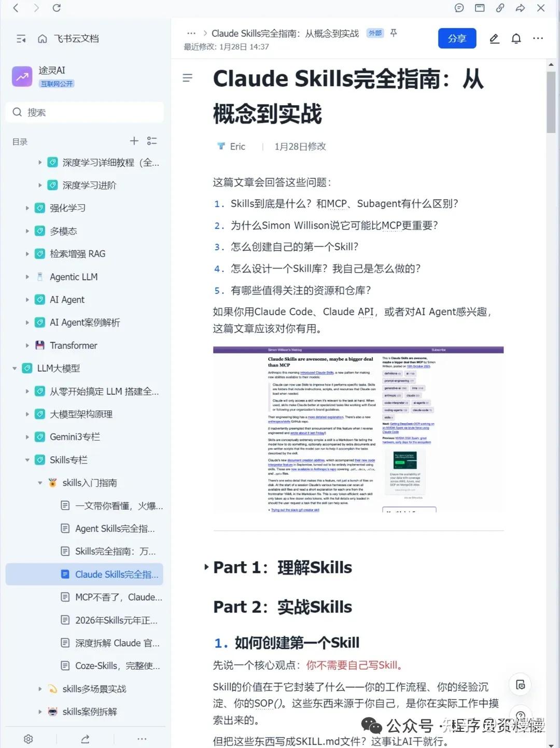
Task: Open breadcrumb ellipsis in document header
Action: tap(191, 33)
